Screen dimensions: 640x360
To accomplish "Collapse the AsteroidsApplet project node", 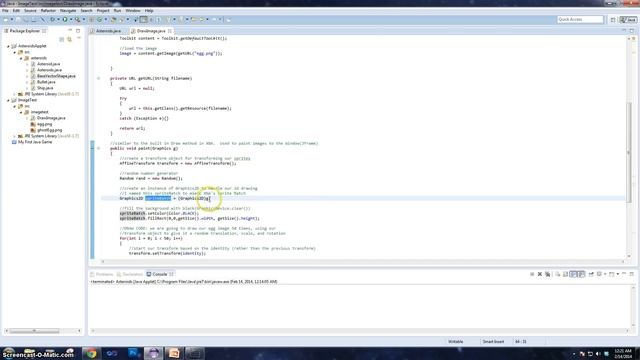I will tap(8, 46).
